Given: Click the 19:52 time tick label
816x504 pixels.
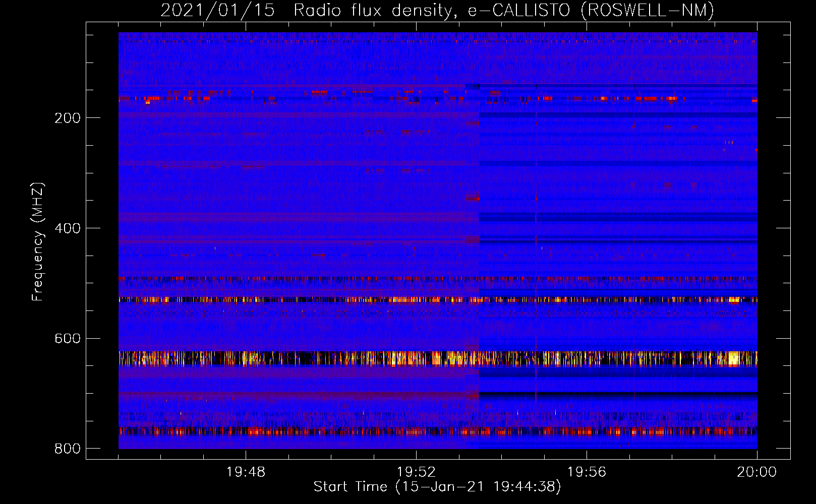Looking at the screenshot, I should pos(416,472).
